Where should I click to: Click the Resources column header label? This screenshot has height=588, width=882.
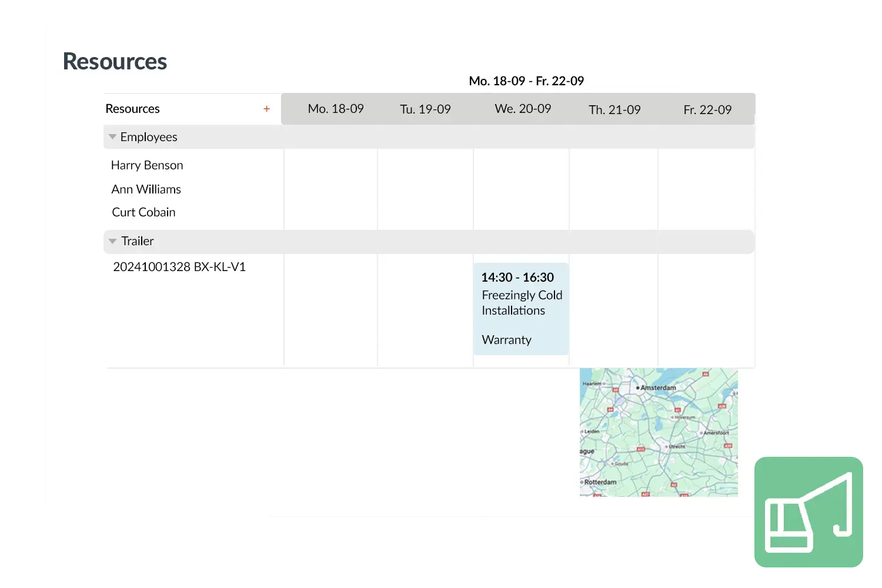click(132, 109)
